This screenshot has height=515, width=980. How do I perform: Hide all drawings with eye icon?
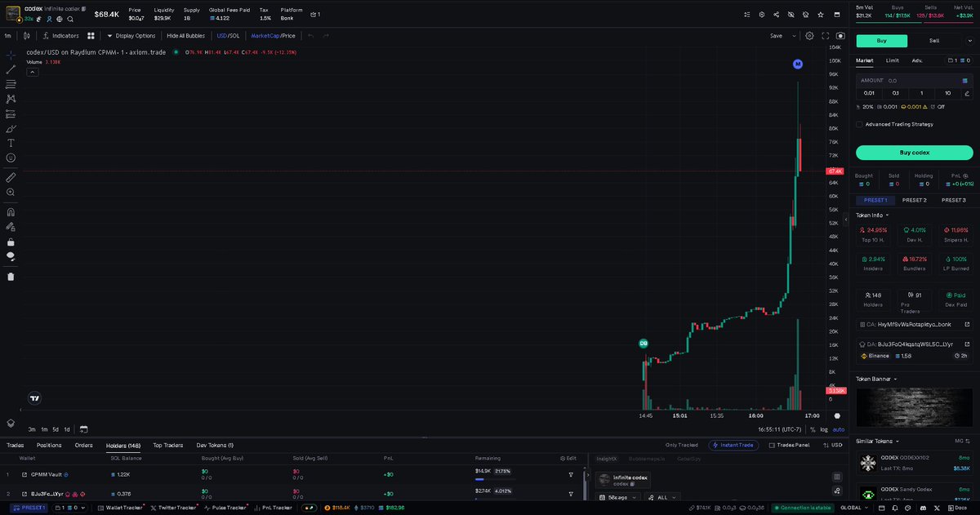[11, 256]
